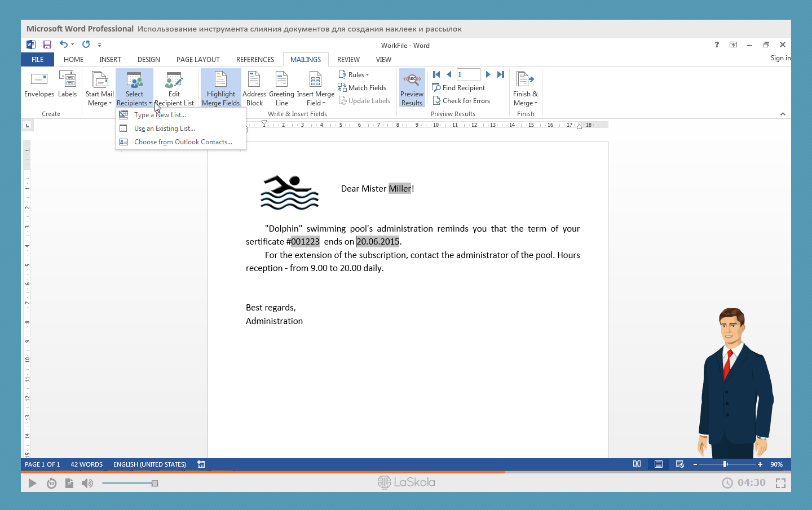Click the record number input field
The image size is (812, 510).
(x=468, y=74)
